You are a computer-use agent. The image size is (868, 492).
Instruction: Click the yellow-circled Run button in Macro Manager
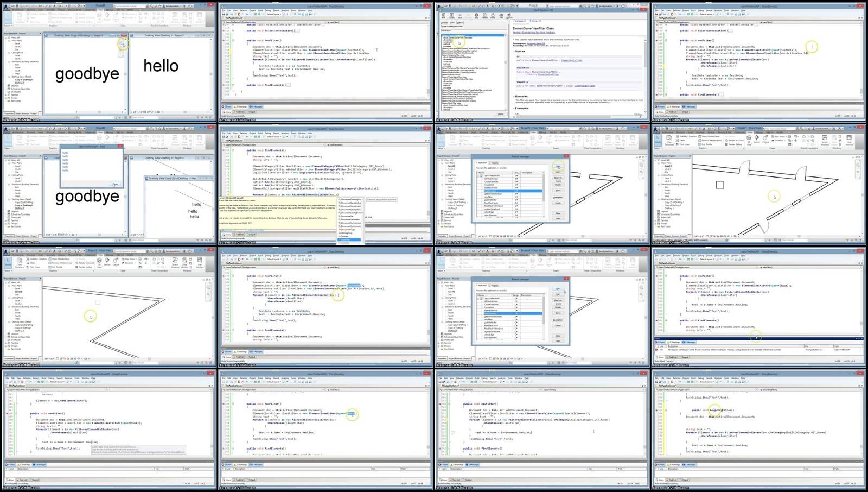coord(558,167)
